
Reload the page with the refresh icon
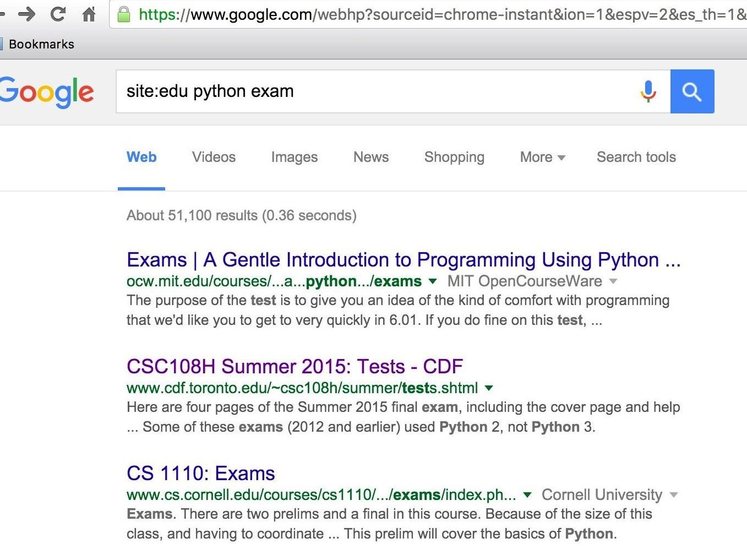point(58,14)
